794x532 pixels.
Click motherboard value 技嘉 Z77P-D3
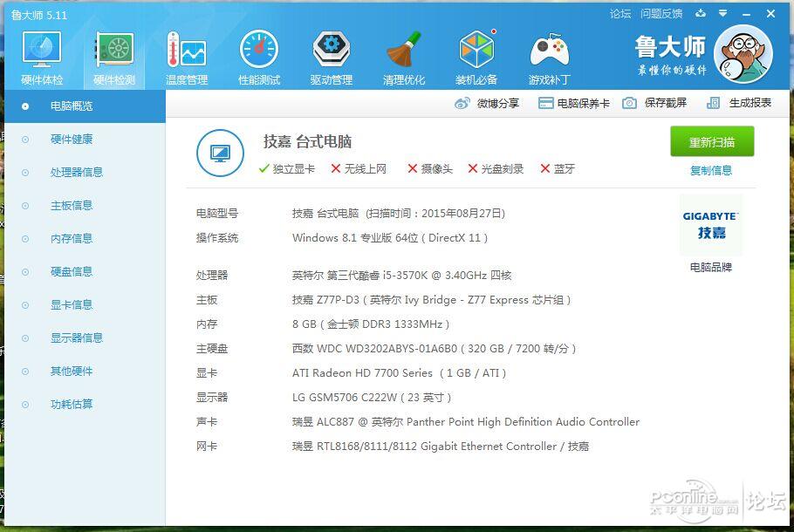(x=431, y=300)
